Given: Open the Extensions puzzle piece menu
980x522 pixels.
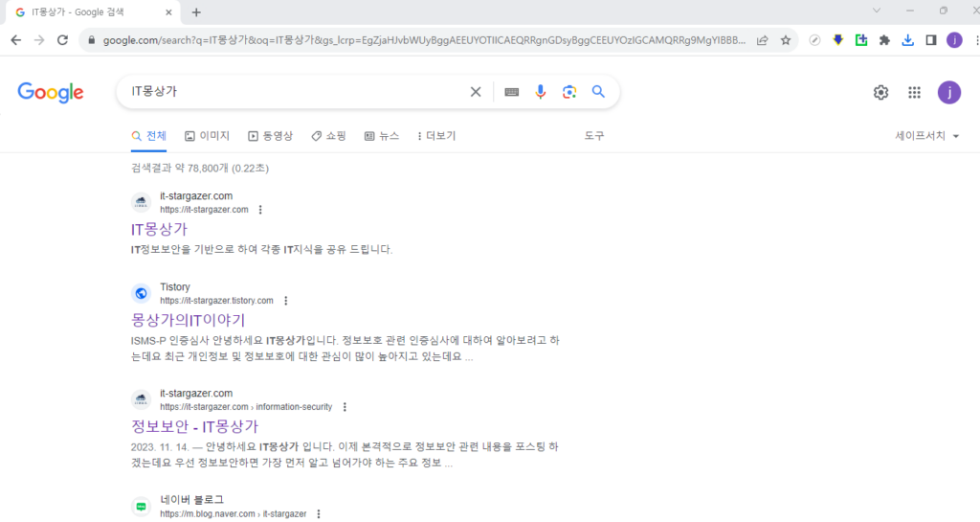Looking at the screenshot, I should (884, 40).
